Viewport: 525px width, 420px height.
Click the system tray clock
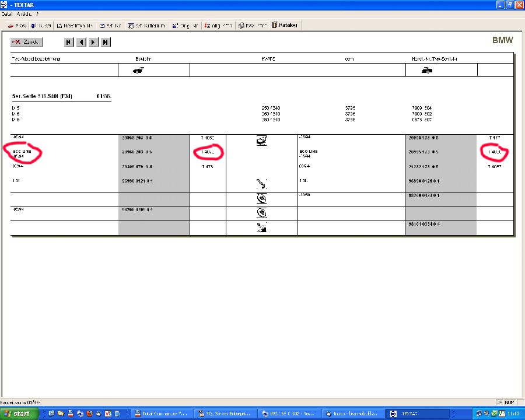513,414
